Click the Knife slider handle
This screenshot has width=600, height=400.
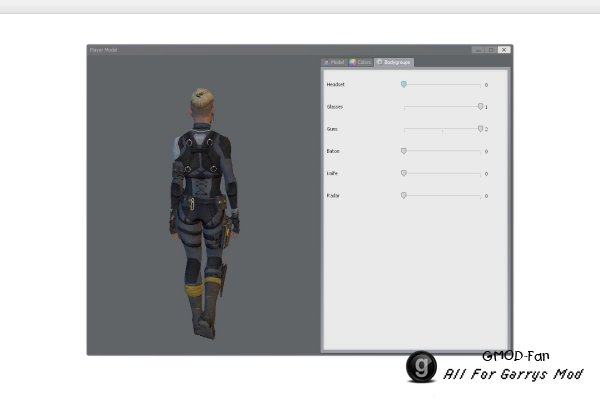(x=404, y=173)
